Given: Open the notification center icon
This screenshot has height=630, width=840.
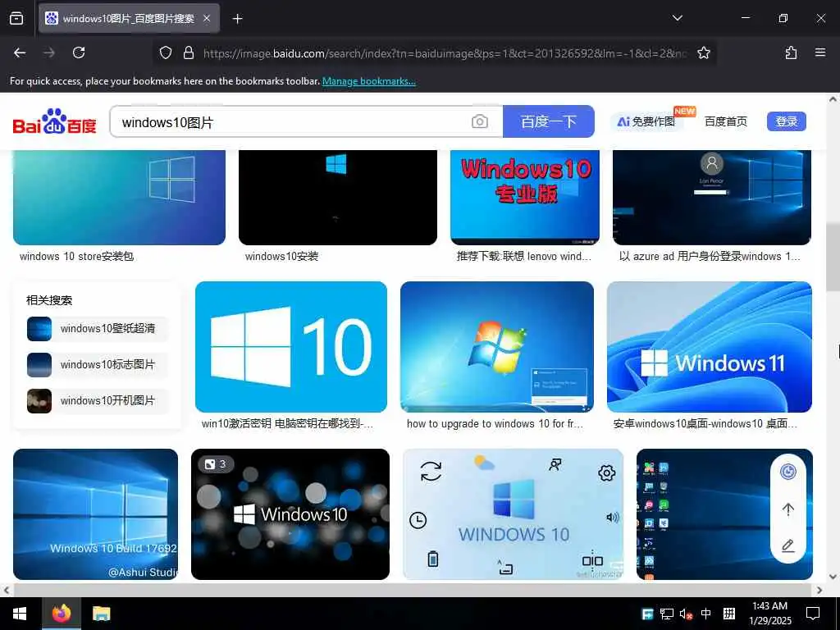Looking at the screenshot, I should (813, 614).
